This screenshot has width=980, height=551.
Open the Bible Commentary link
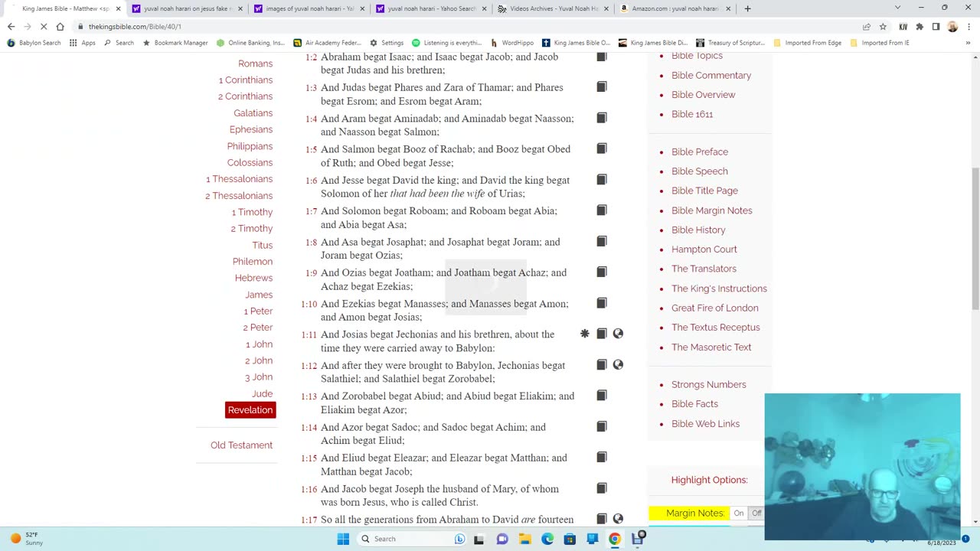coord(711,75)
